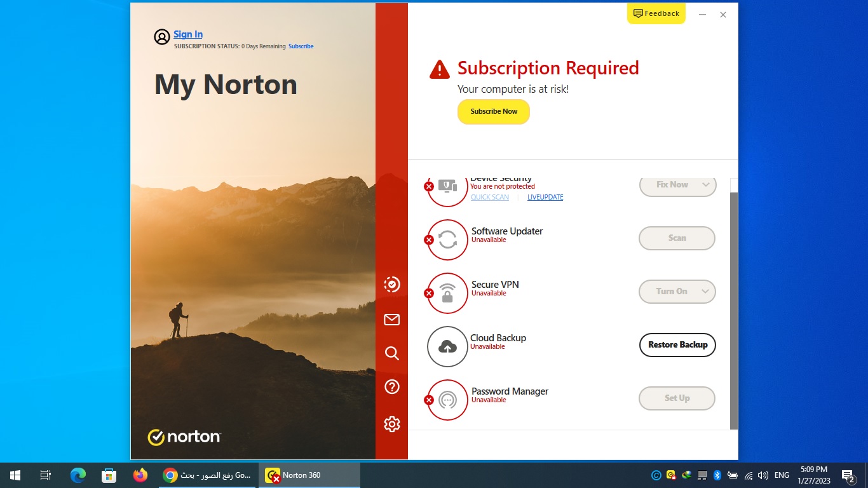The height and width of the screenshot is (488, 868).
Task: Click the Password Manager circular icon
Action: (447, 400)
